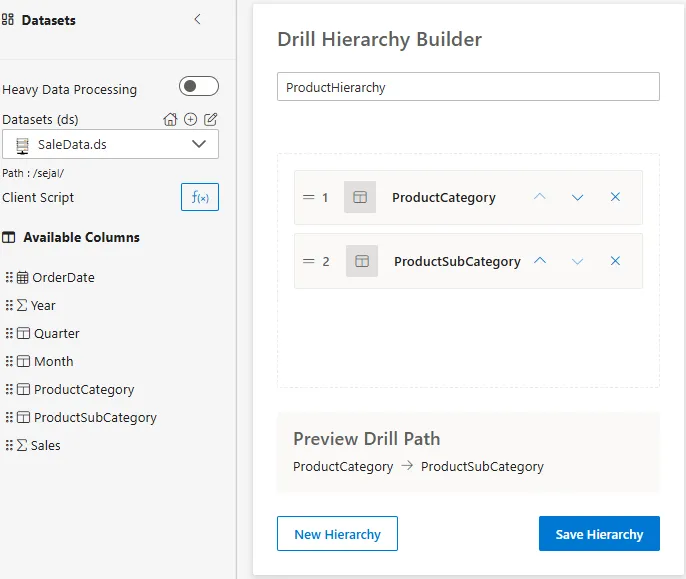The image size is (686, 579).
Task: Select the Quarter column
Action: pos(56,333)
